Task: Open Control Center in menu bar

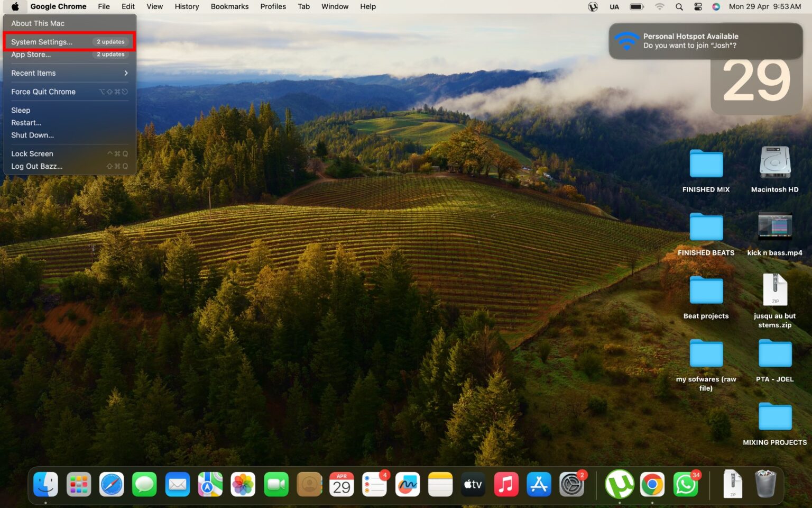Action: (698, 7)
